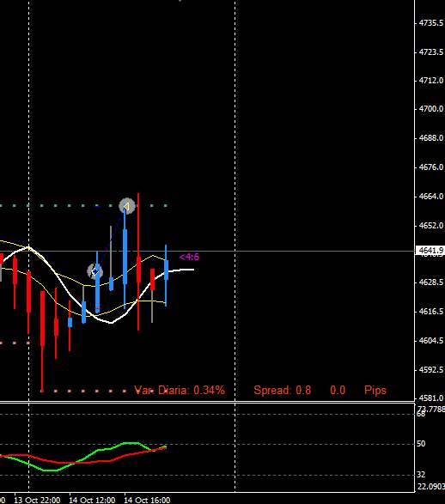Click the "Var Diaria: 0.34%" label

(x=180, y=390)
